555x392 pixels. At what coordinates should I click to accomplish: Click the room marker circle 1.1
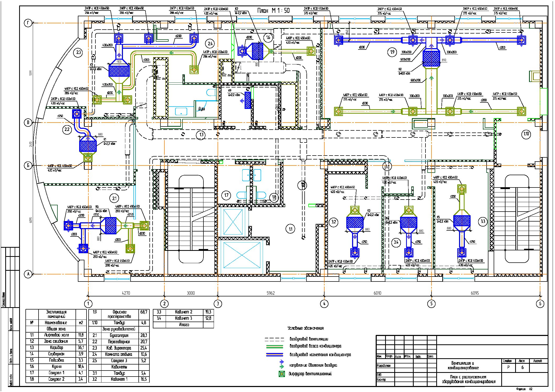[x=290, y=229]
